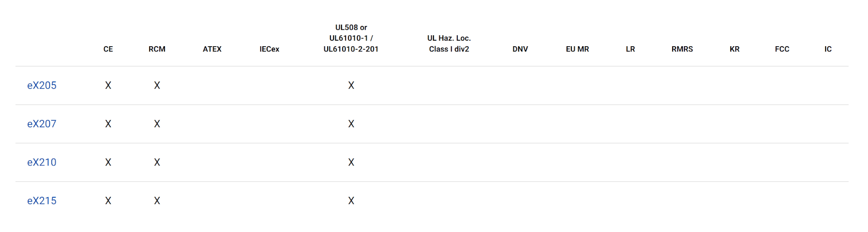Select the KR column header

734,49
